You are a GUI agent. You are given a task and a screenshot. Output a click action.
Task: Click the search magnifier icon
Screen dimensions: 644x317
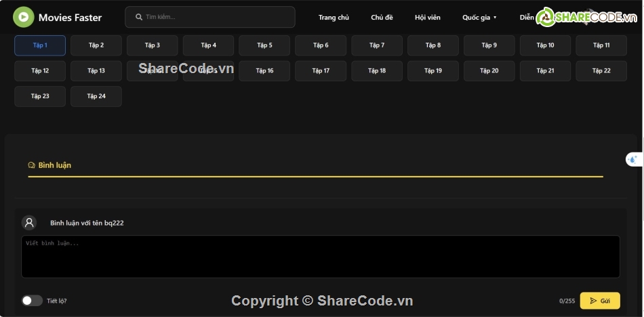(139, 17)
